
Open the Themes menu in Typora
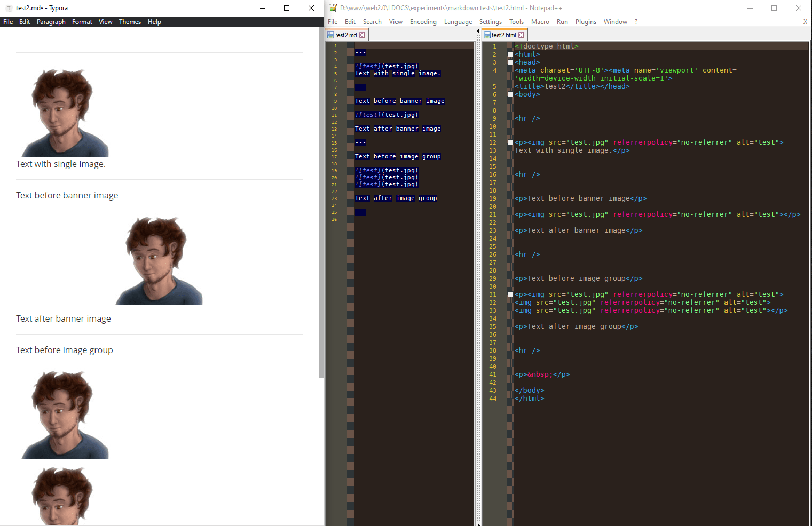[x=130, y=22]
